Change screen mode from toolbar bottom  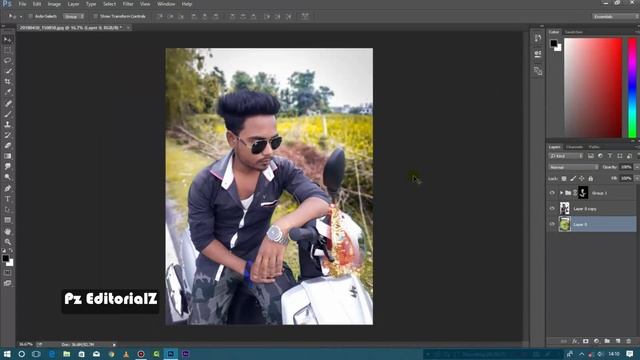[x=7, y=283]
